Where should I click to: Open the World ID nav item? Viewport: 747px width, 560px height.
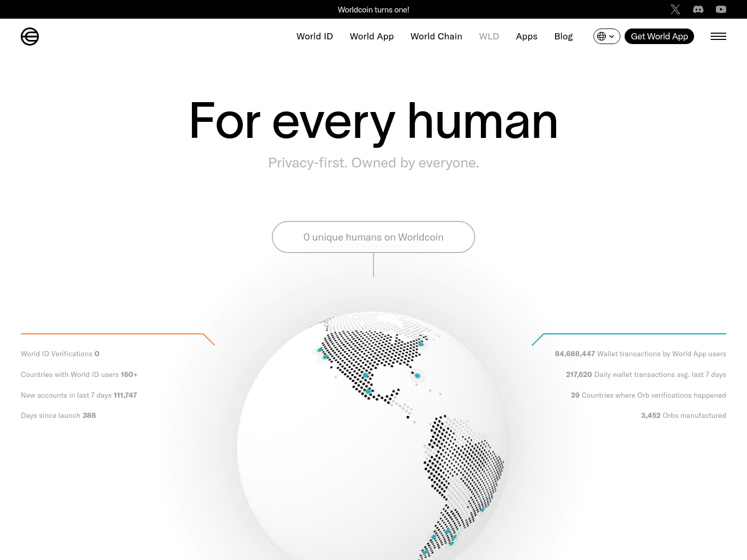(x=315, y=36)
